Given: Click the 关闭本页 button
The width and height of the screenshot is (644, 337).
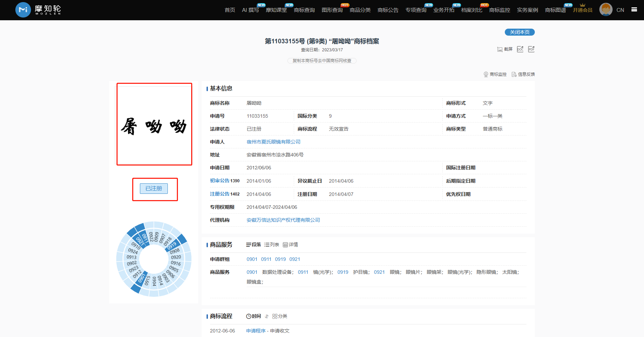Looking at the screenshot, I should pyautogui.click(x=519, y=32).
